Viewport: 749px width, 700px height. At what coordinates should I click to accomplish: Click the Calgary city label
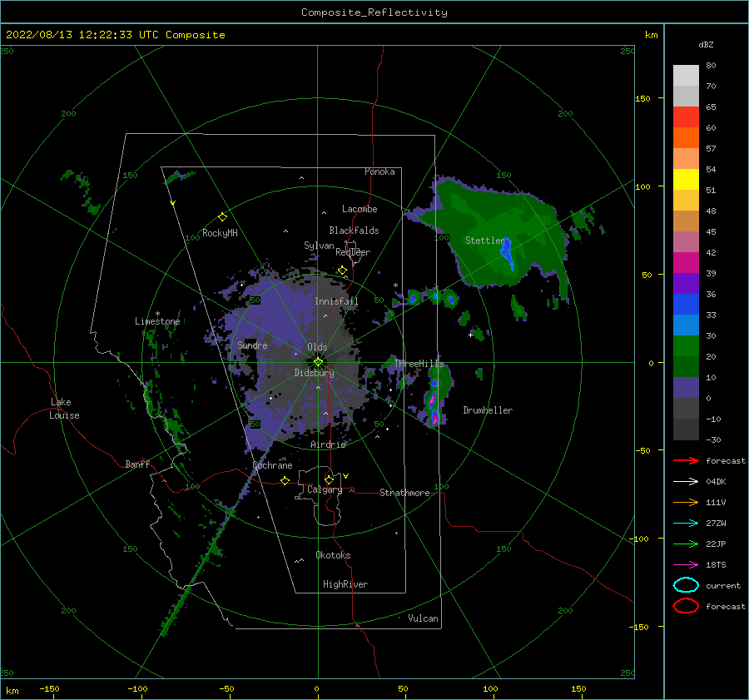pyautogui.click(x=325, y=489)
